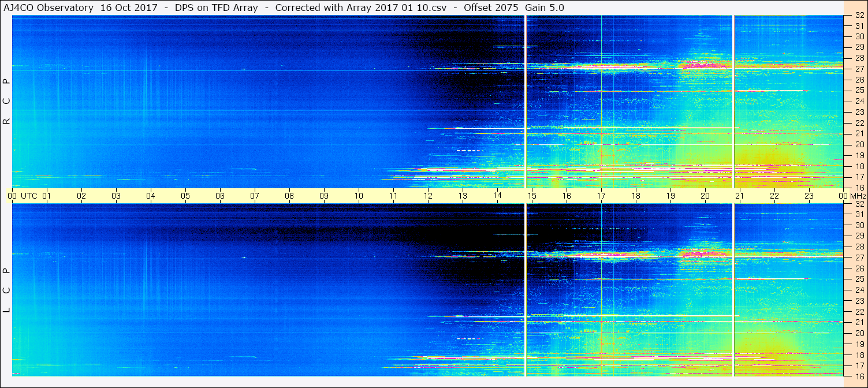Click the 09 hour mark on the time axis
This screenshot has height=388, width=868.
(x=324, y=196)
